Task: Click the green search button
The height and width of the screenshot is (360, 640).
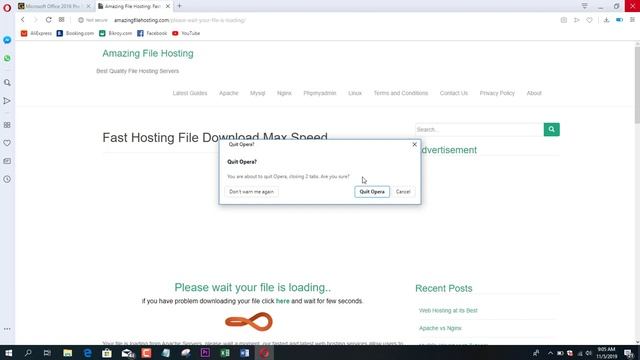Action: (x=551, y=129)
